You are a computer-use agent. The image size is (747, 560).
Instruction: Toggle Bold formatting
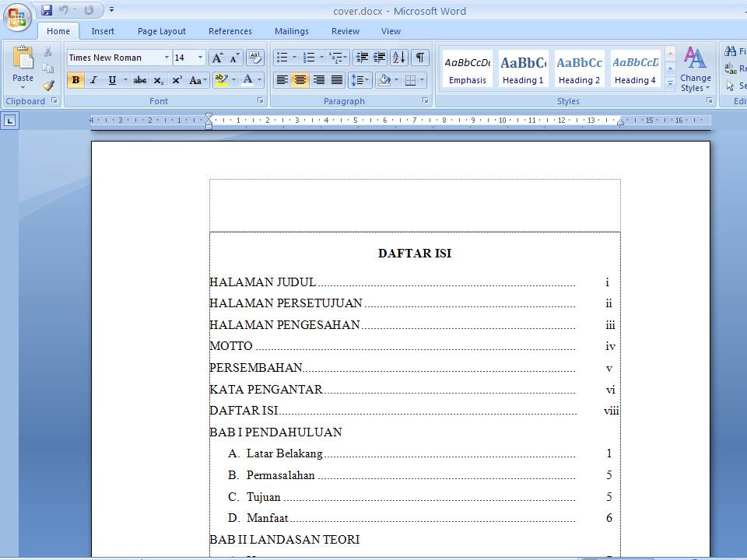click(x=75, y=80)
